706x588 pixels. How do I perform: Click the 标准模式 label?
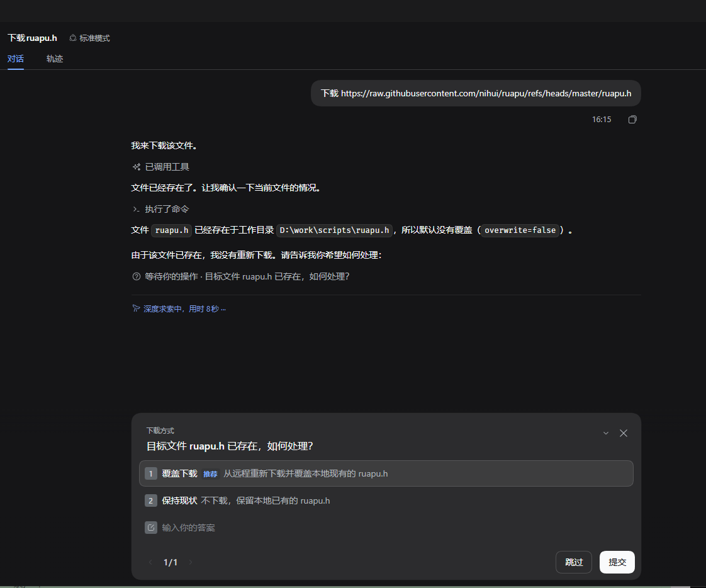94,38
